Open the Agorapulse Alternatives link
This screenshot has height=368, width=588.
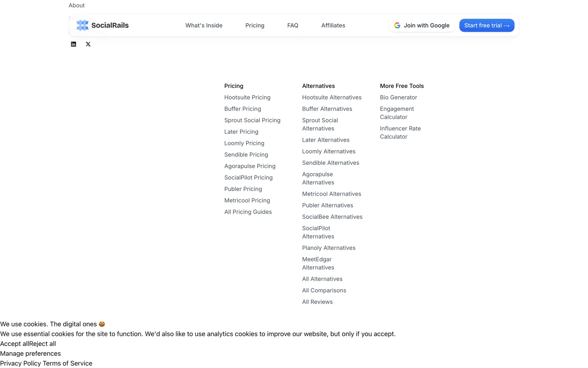pyautogui.click(x=318, y=178)
